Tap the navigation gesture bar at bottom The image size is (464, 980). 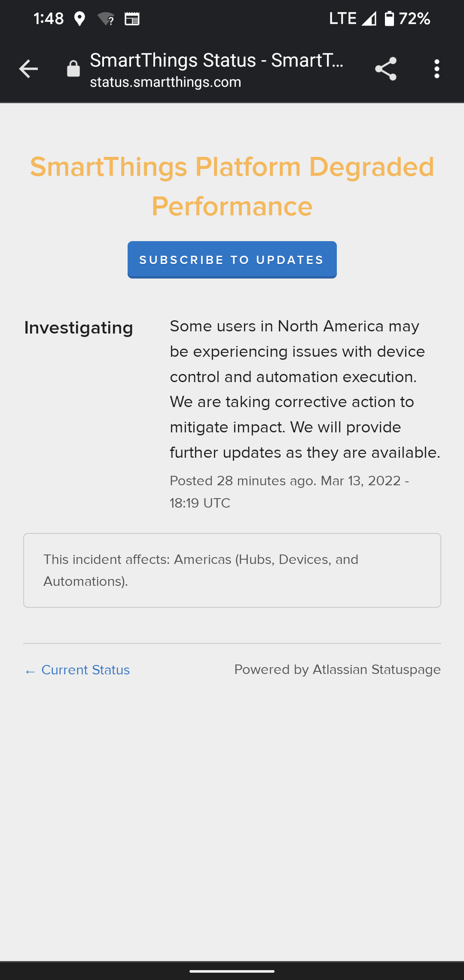point(232,970)
